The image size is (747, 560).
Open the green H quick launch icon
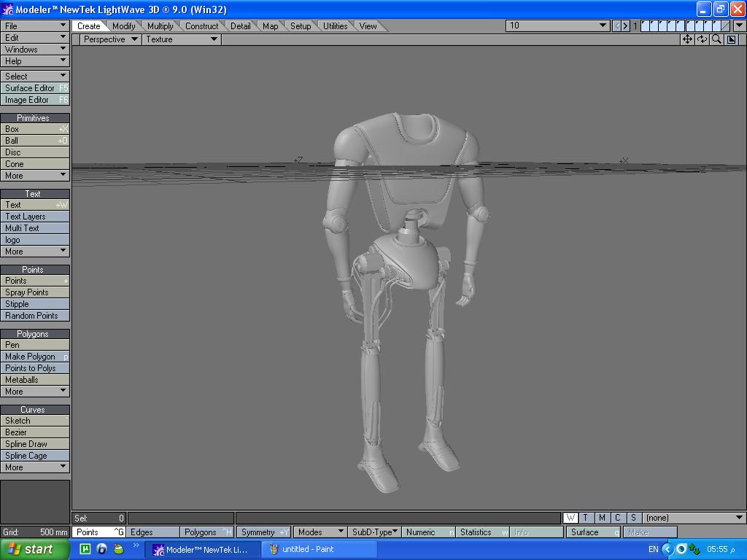[85, 549]
